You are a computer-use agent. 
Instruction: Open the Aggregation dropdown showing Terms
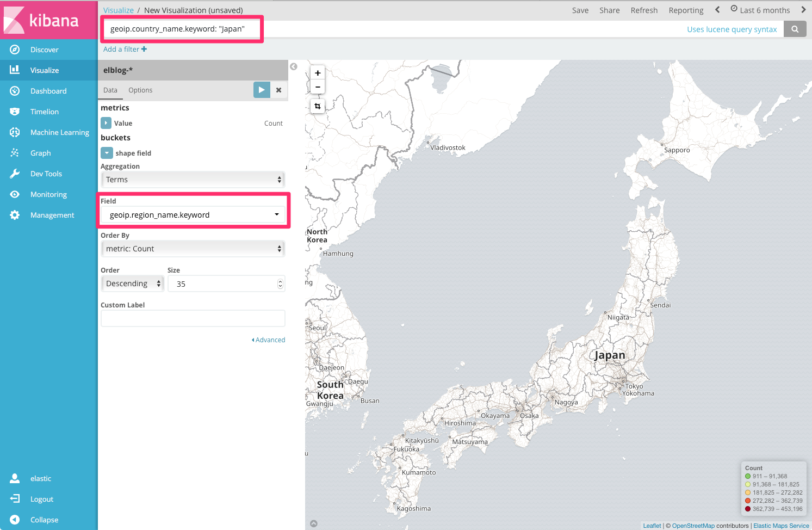point(193,179)
